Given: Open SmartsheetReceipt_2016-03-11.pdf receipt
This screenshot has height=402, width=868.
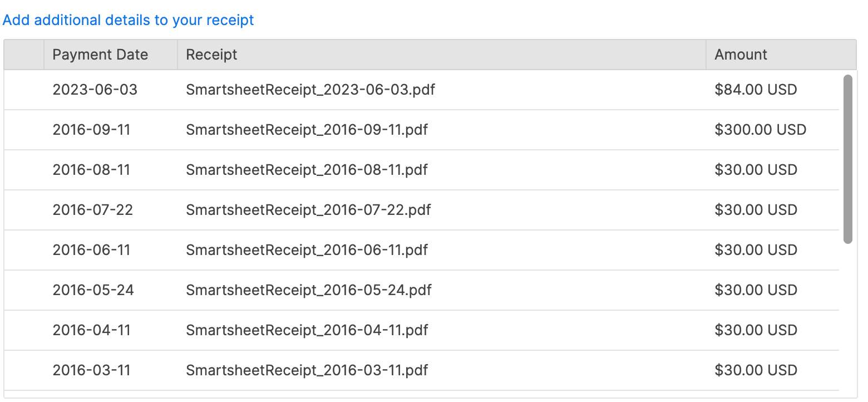Looking at the screenshot, I should tap(307, 370).
